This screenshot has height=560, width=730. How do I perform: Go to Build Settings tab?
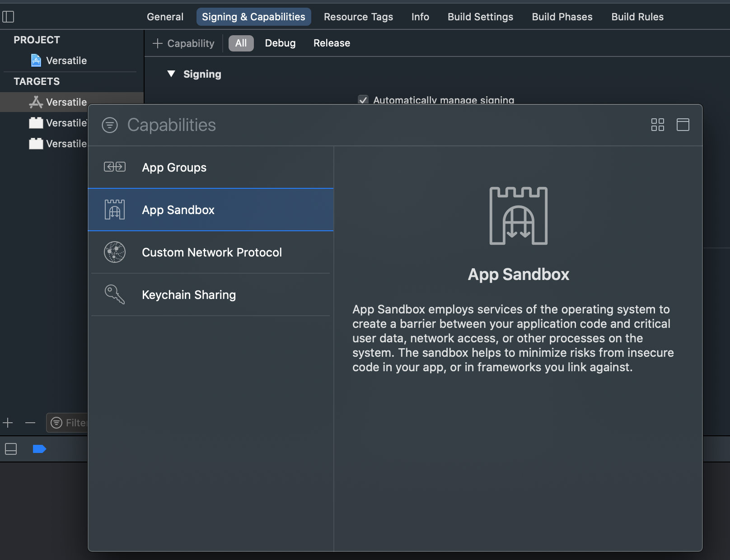point(481,17)
